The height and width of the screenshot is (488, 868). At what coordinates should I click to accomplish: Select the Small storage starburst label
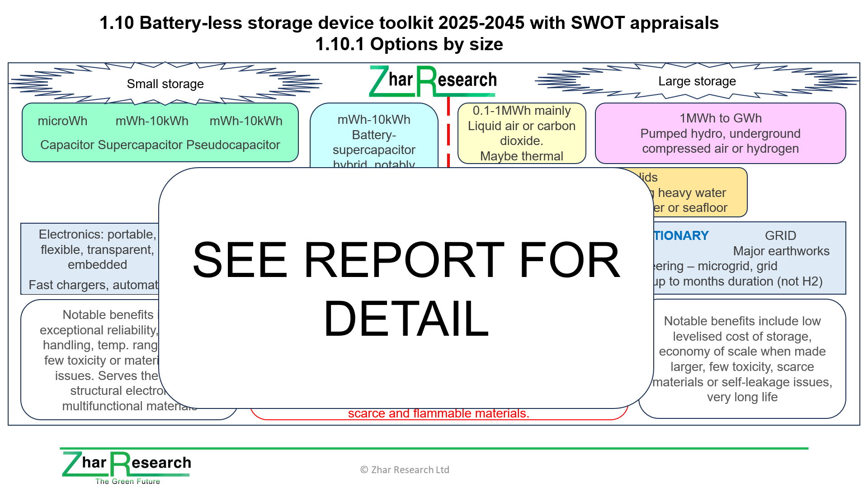[x=165, y=84]
